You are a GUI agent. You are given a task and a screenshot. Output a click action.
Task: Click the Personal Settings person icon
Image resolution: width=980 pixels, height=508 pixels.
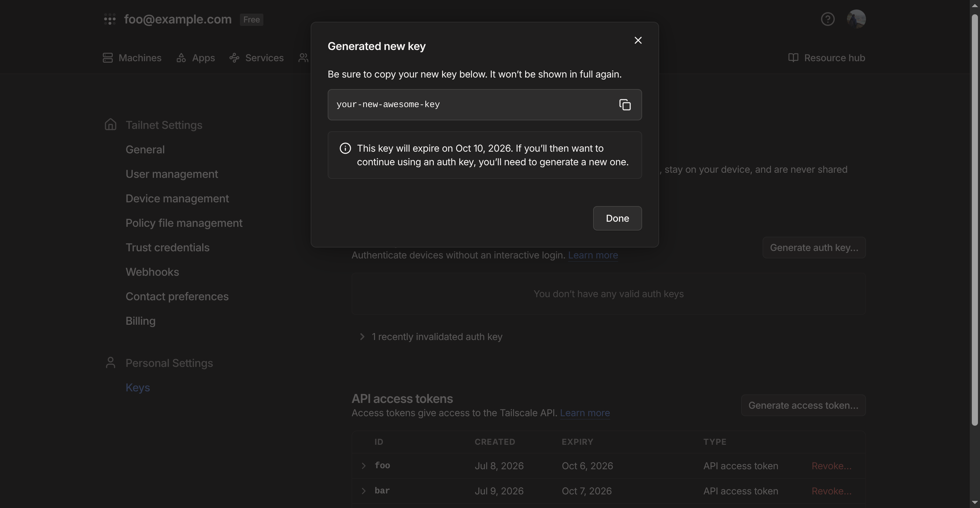click(x=110, y=363)
